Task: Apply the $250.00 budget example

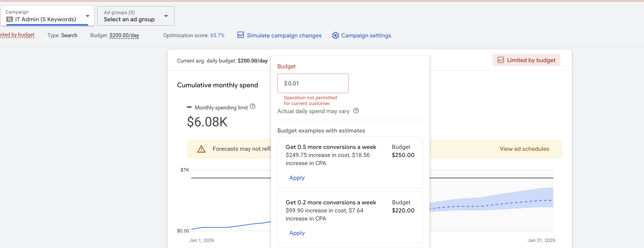Action: point(297,178)
